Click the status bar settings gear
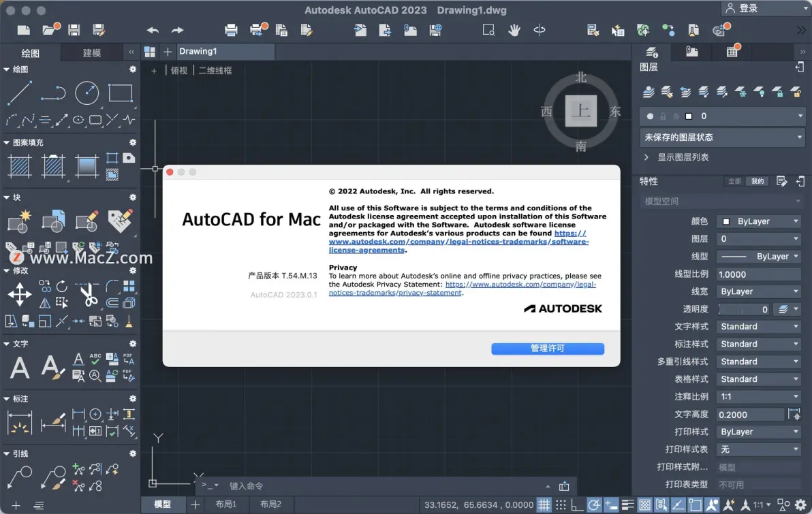This screenshot has height=514, width=812. point(800,504)
